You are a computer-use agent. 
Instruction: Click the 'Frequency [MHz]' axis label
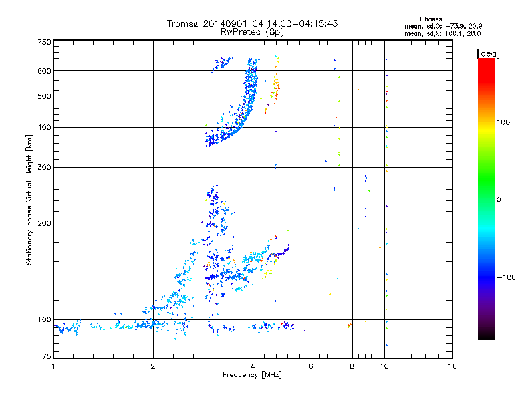tap(252, 375)
